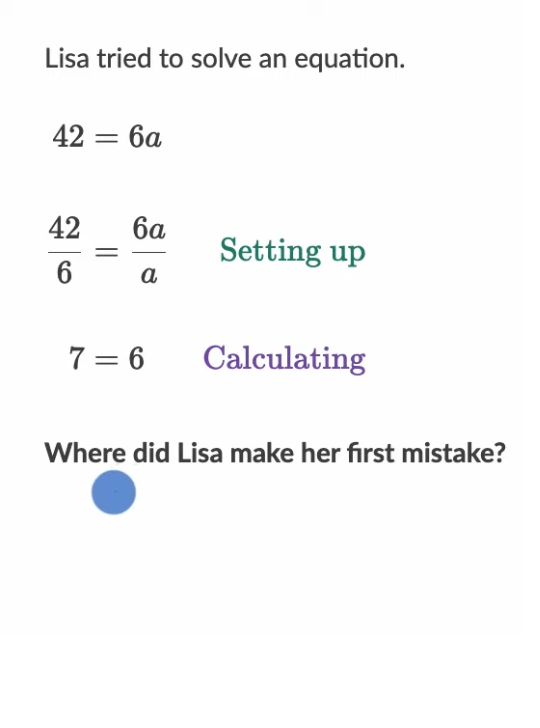Click the numerator 42 in the left fraction
This screenshot has width=540, height=728.
[x=65, y=228]
